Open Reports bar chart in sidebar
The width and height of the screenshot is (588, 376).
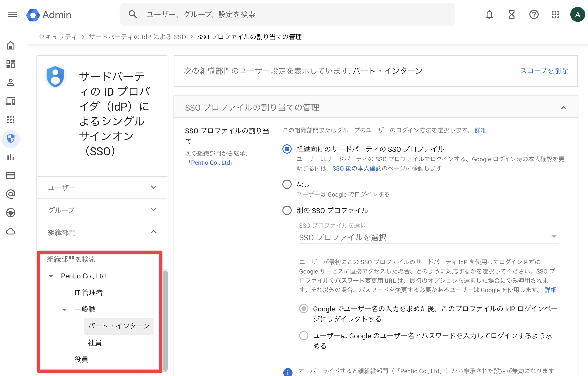click(11, 157)
